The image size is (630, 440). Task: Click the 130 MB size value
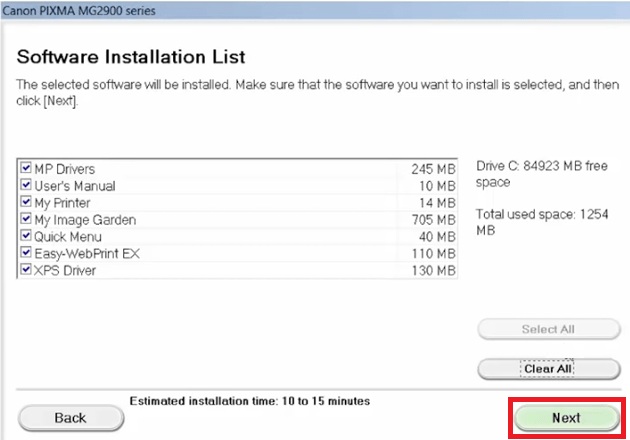(x=434, y=270)
